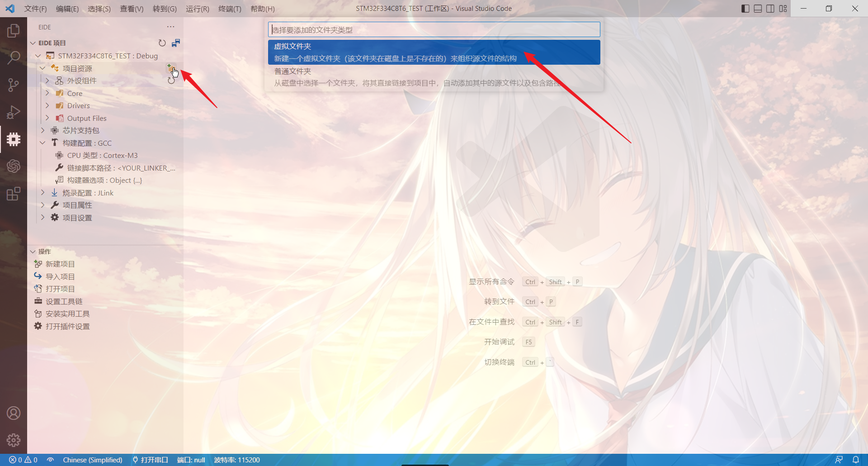This screenshot has width=868, height=466.
Task: Open the 查看(V) menu
Action: [132, 9]
